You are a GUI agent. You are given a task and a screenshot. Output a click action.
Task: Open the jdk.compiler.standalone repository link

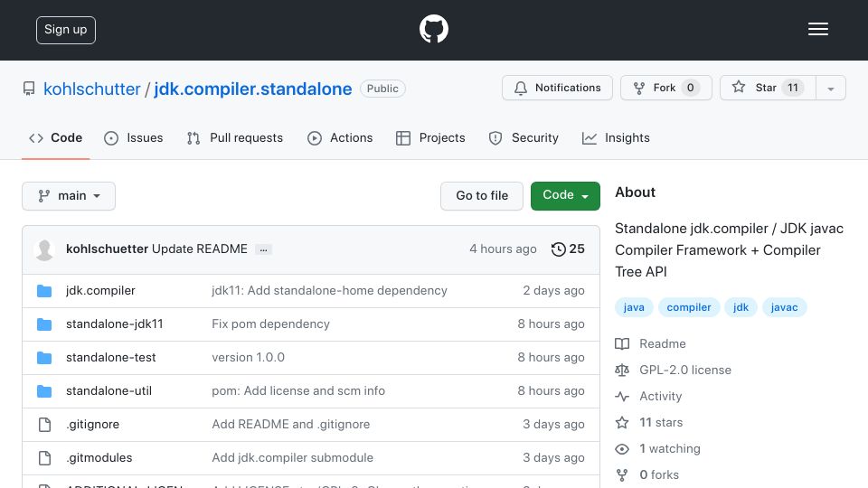(253, 89)
